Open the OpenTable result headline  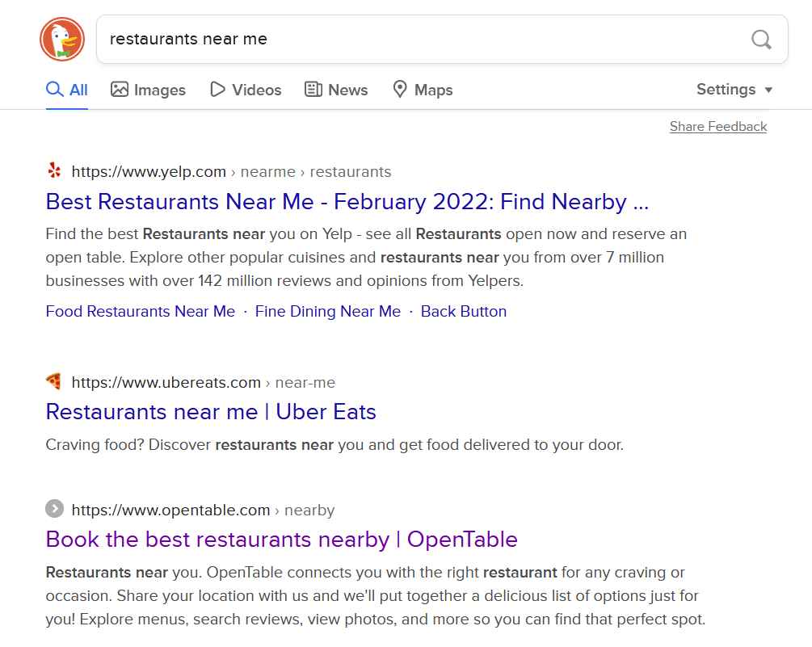pyautogui.click(x=281, y=539)
